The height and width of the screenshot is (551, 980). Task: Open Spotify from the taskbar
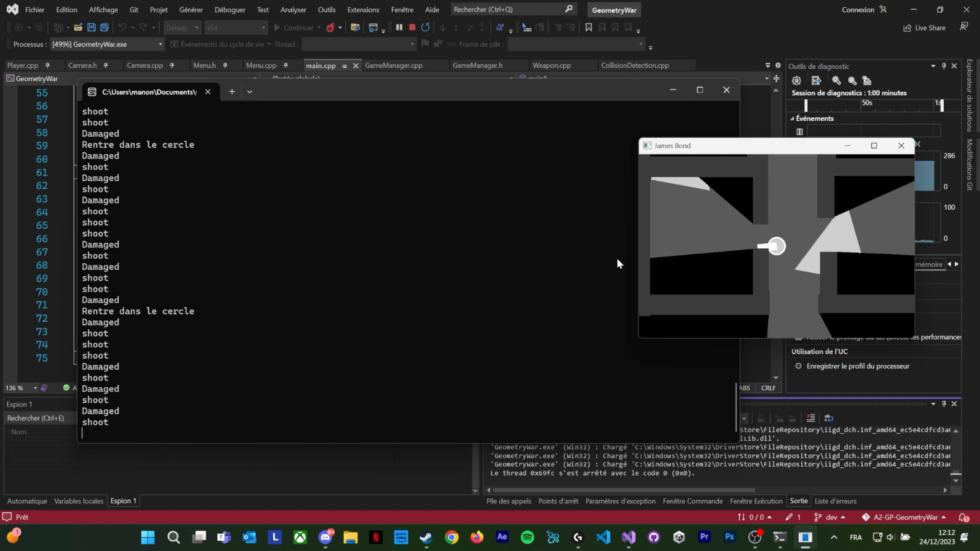point(528,537)
